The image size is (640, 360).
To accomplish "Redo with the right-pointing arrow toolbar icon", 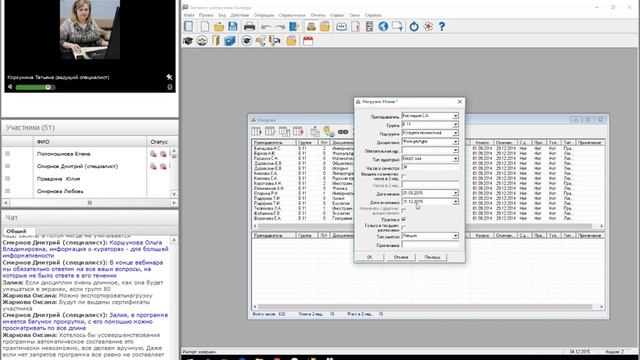I will click(280, 27).
